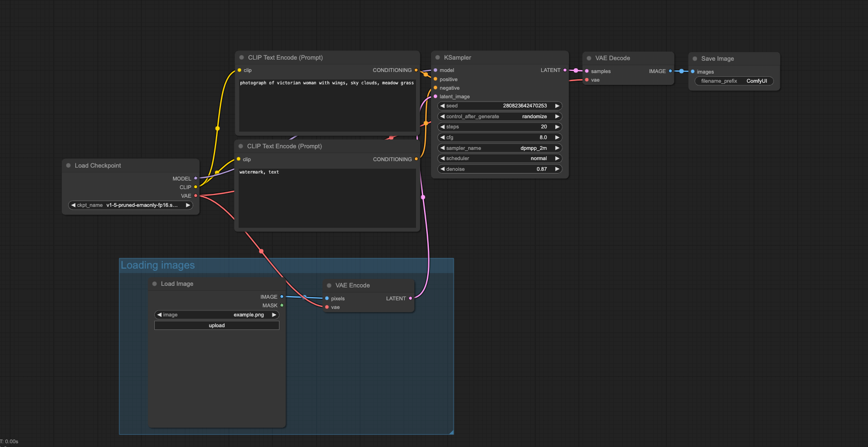
Task: Click the negative input port on KSampler
Action: pyautogui.click(x=435, y=88)
